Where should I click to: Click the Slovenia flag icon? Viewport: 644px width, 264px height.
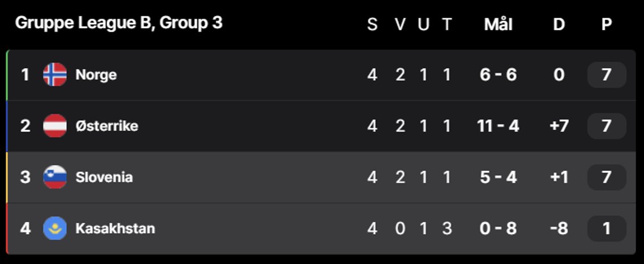[55, 177]
